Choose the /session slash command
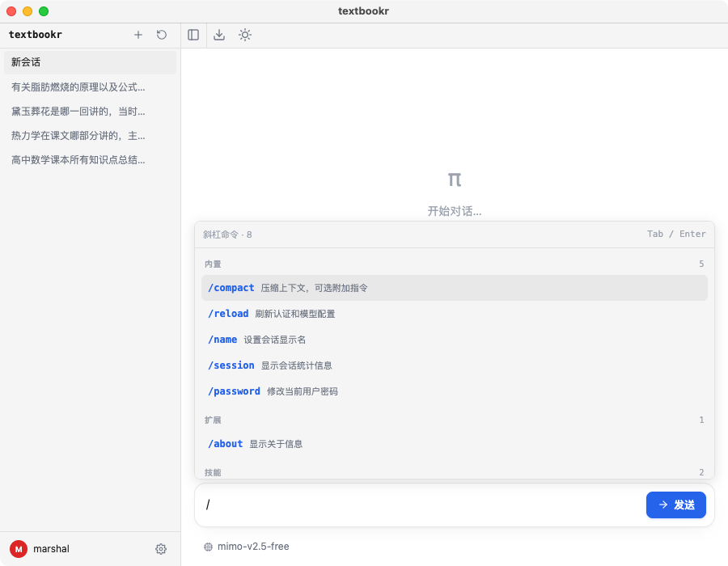Viewport: 728px width, 566px height. tap(454, 365)
